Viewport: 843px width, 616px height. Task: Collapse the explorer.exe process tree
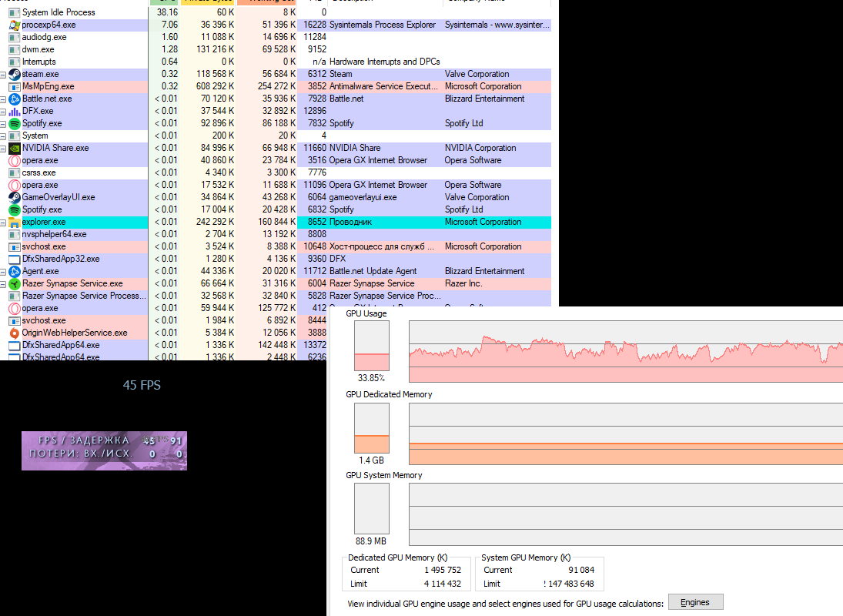3,223
